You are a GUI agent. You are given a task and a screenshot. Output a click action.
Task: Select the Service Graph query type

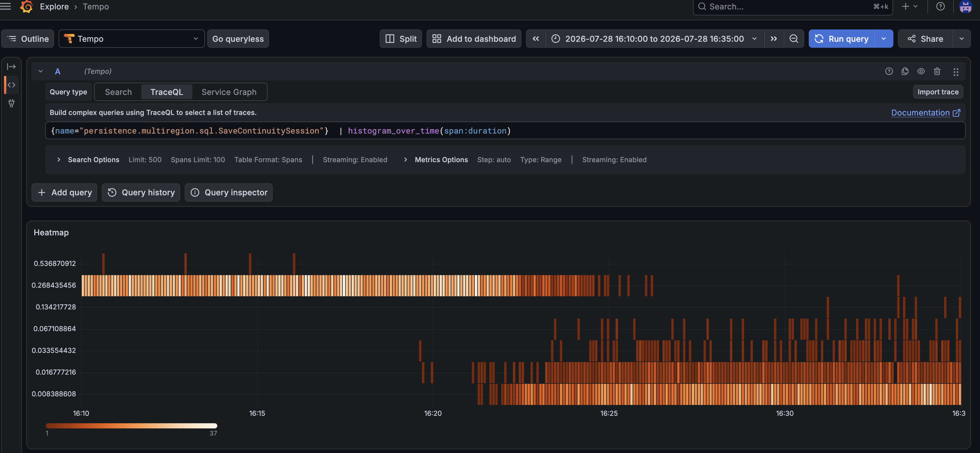click(229, 92)
